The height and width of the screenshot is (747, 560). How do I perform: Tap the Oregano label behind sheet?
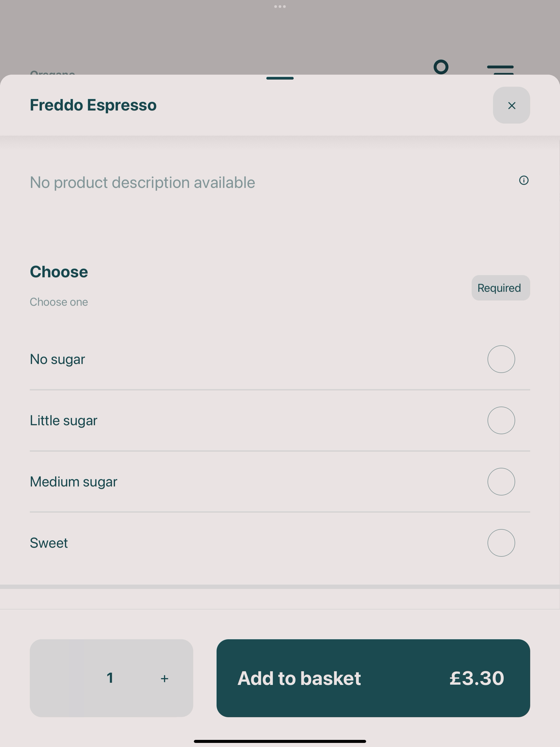tap(52, 72)
